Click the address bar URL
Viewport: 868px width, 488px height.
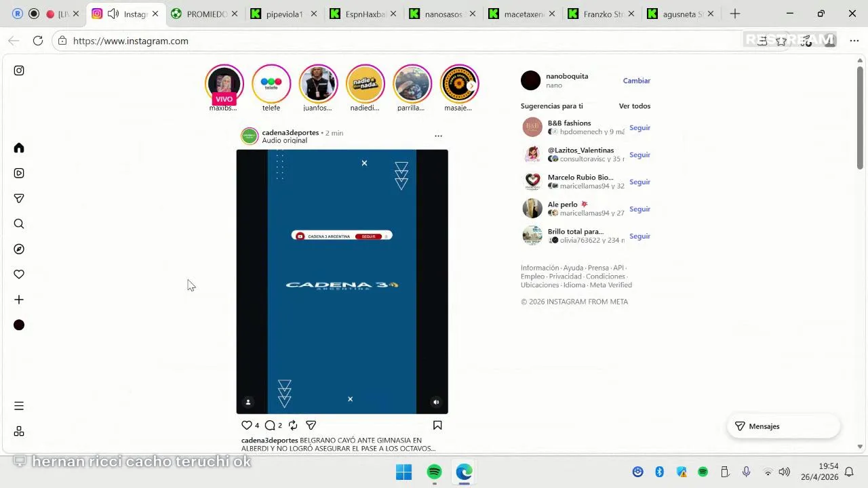(x=131, y=41)
